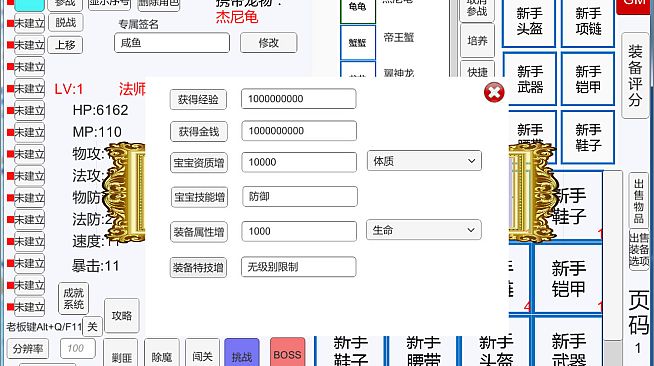Click the 获得经验 button

point(198,100)
